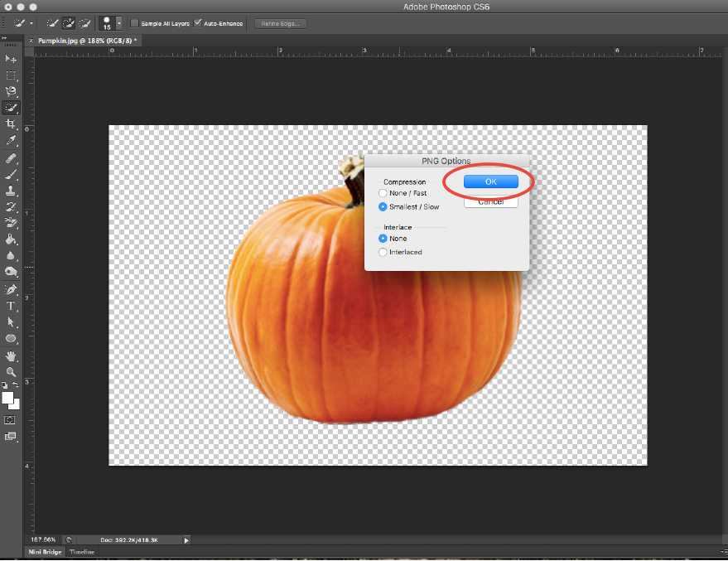Open the status bar info dropdown arrow

pos(186,539)
